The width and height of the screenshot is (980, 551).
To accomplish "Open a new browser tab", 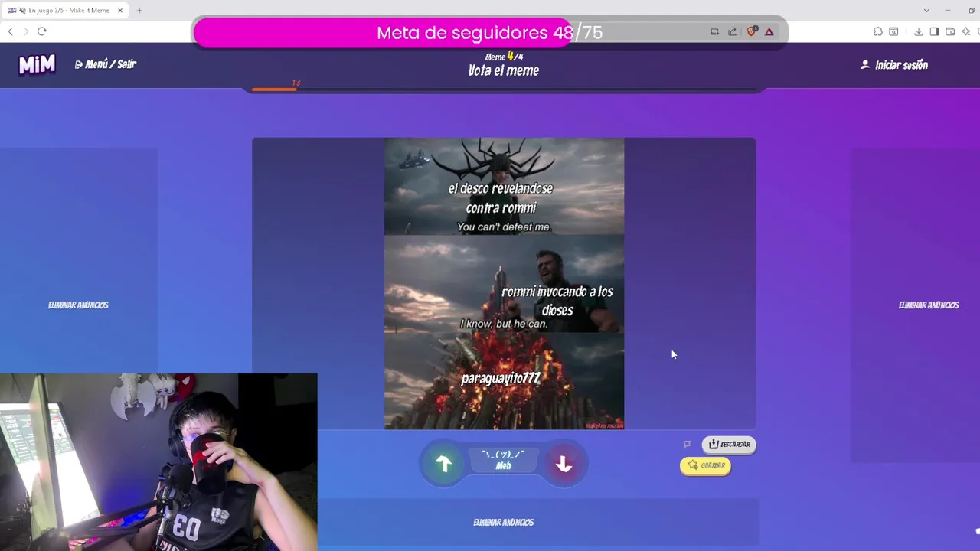I will [139, 11].
